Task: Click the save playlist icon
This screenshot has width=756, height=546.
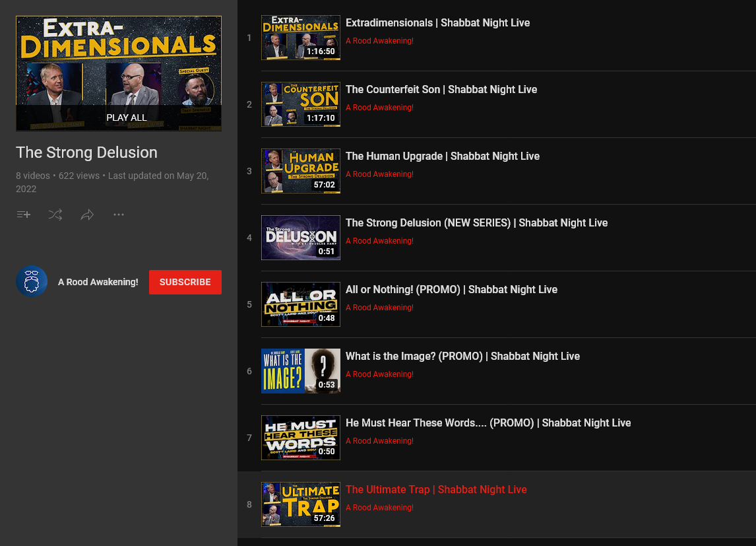Action: click(x=24, y=215)
